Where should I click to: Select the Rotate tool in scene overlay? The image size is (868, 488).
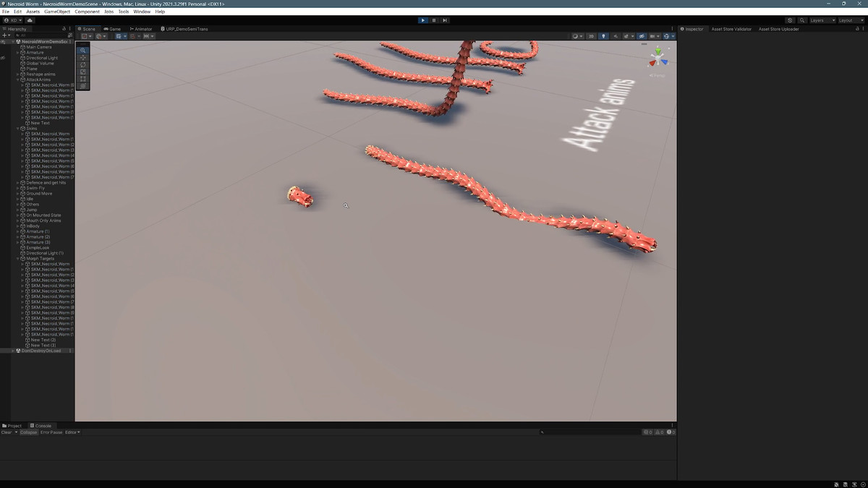pos(83,65)
